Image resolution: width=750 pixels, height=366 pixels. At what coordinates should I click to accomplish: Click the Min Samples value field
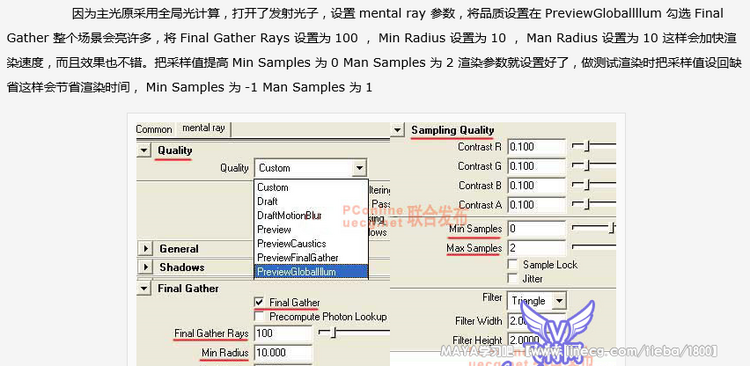pos(537,229)
